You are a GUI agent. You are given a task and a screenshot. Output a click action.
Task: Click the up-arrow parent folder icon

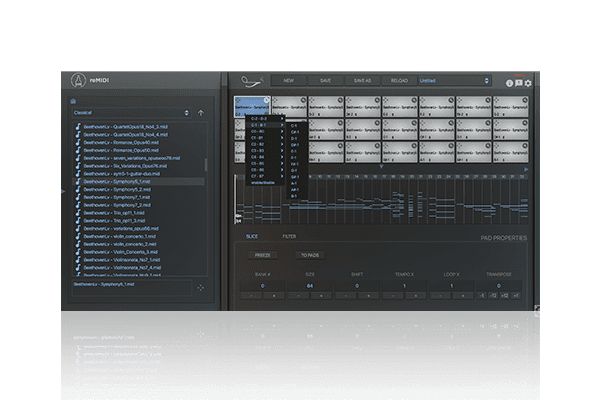click(x=200, y=113)
